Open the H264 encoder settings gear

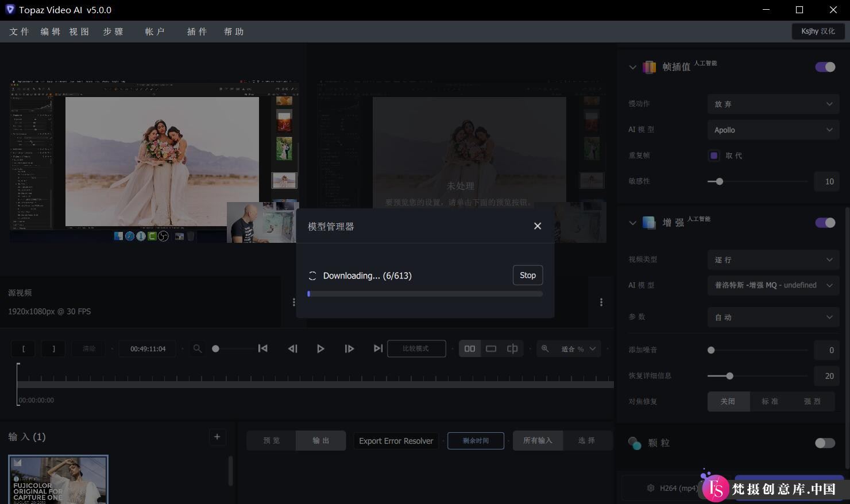(x=651, y=488)
